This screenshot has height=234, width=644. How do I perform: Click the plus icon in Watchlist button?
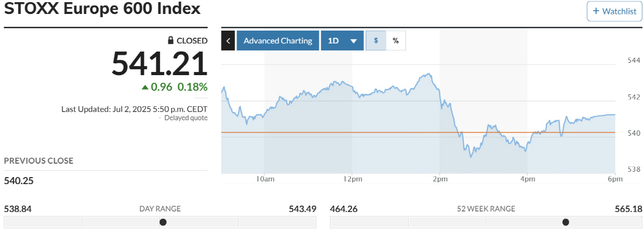[x=596, y=11]
